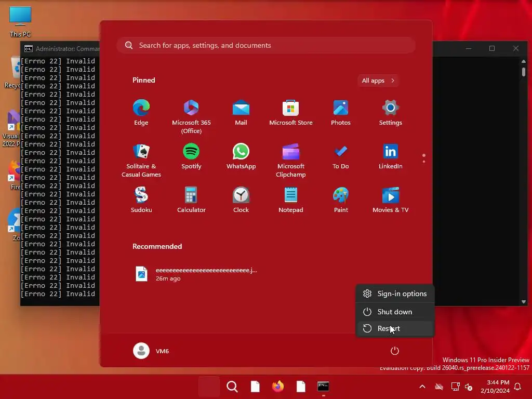532x399 pixels.
Task: Click the Start menu search box
Action: [x=266, y=46]
